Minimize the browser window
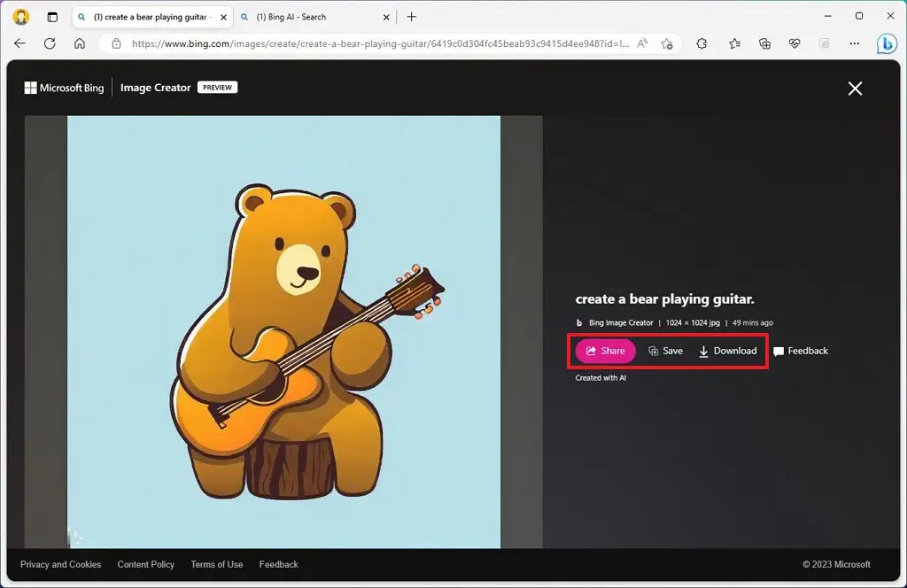Screen dimensions: 907x588 point(828,16)
